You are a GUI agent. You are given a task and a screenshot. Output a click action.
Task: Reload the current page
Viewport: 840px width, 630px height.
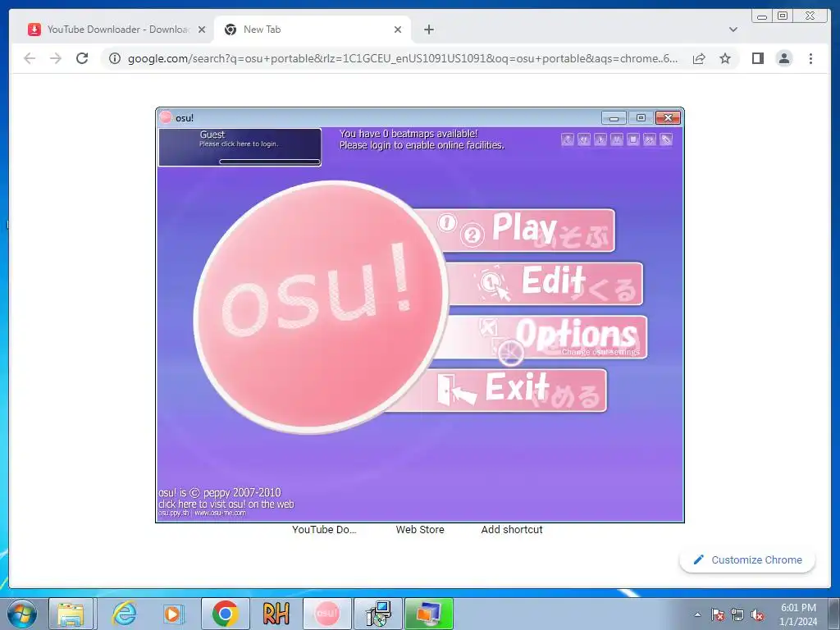click(82, 58)
